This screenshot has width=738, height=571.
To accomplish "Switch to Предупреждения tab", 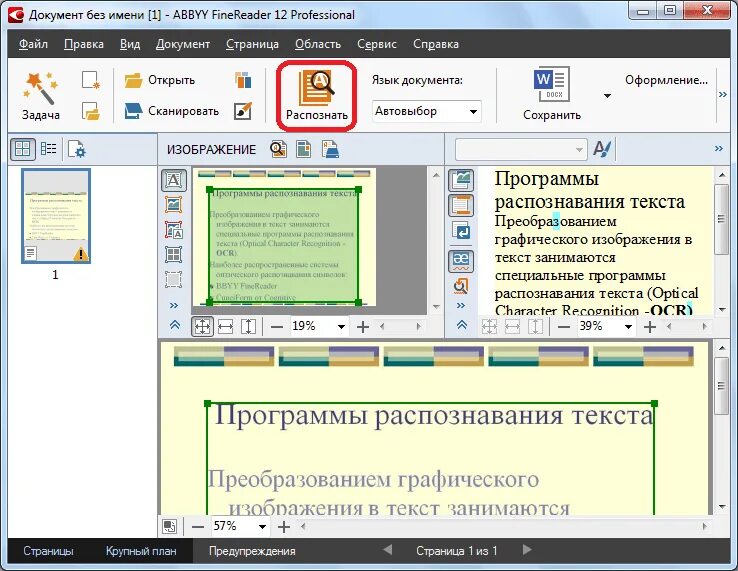I will pos(252,551).
